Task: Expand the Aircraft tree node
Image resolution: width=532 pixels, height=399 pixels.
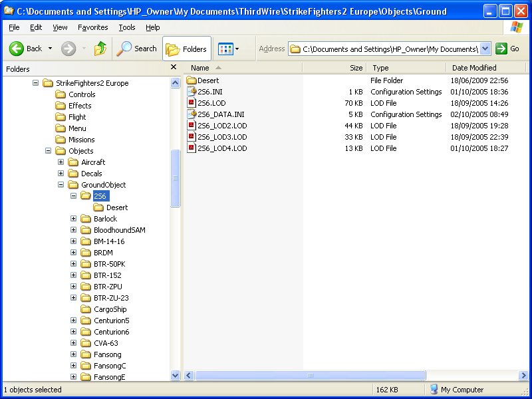Action: (61, 162)
